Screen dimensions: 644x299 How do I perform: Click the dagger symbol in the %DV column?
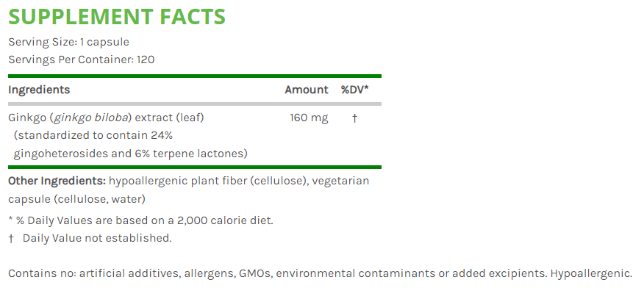pos(354,118)
